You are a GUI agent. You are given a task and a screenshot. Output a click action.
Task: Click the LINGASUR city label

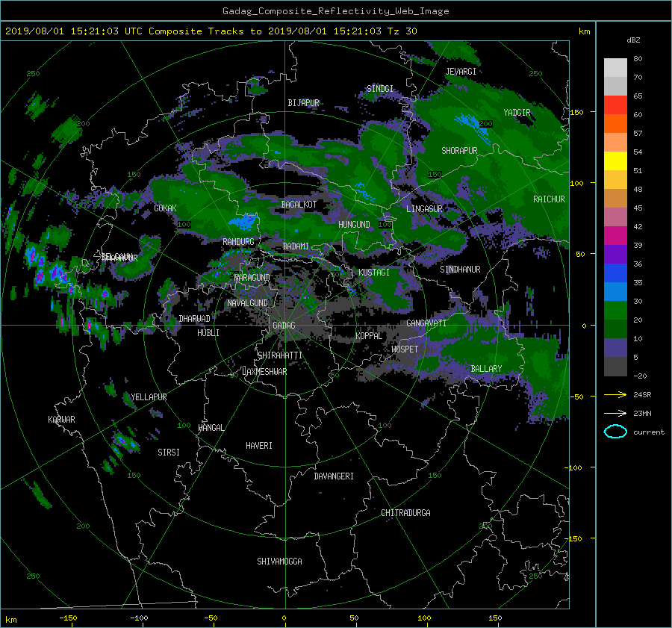tap(424, 209)
